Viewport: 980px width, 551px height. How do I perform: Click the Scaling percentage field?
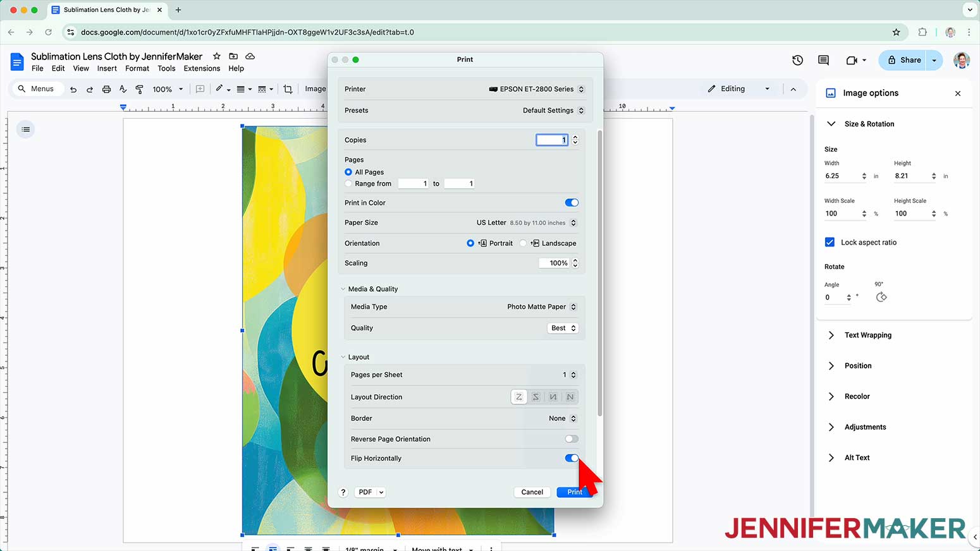pyautogui.click(x=554, y=263)
